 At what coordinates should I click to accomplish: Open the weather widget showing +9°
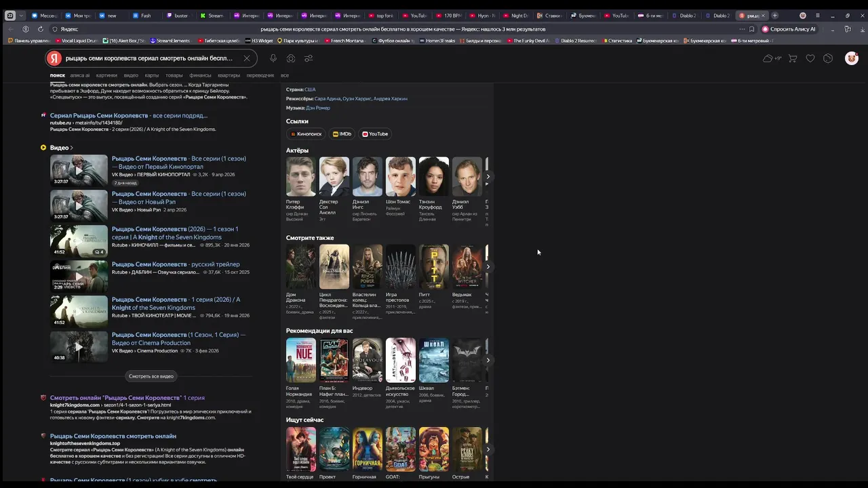tap(772, 58)
